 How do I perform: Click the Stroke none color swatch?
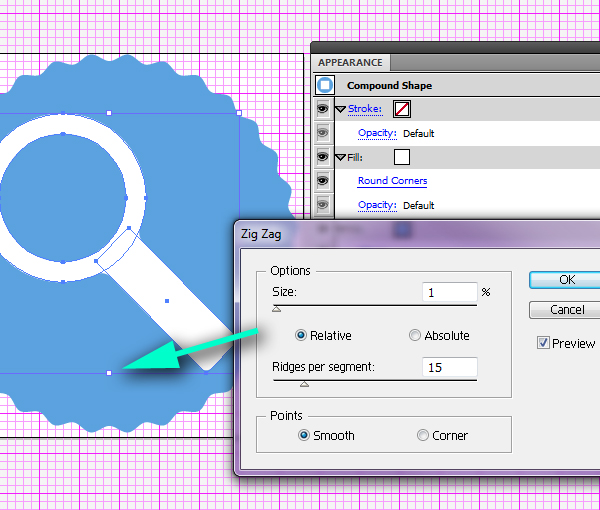(402, 109)
